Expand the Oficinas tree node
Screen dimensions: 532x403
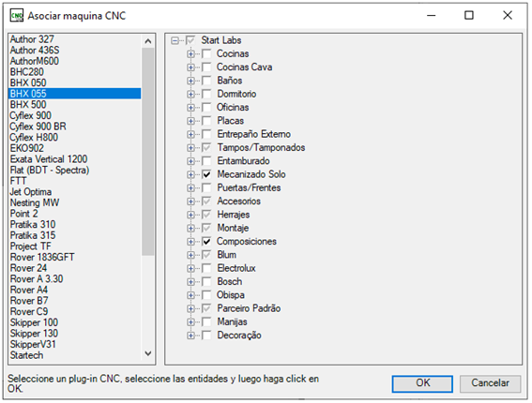[190, 108]
